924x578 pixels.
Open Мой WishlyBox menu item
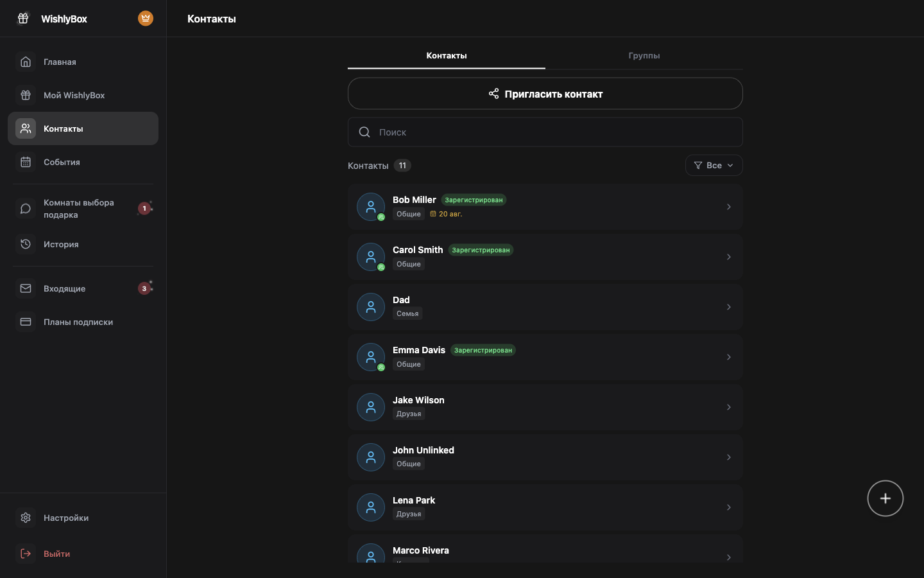pos(83,95)
